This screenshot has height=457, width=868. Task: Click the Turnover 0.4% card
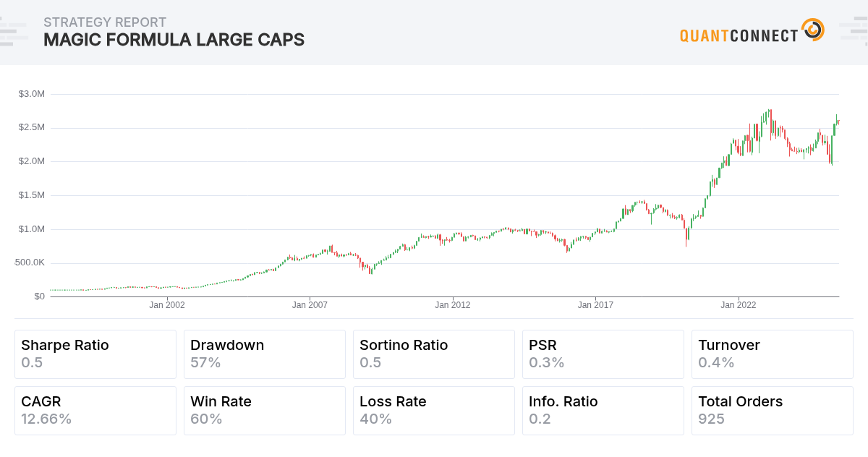773,354
